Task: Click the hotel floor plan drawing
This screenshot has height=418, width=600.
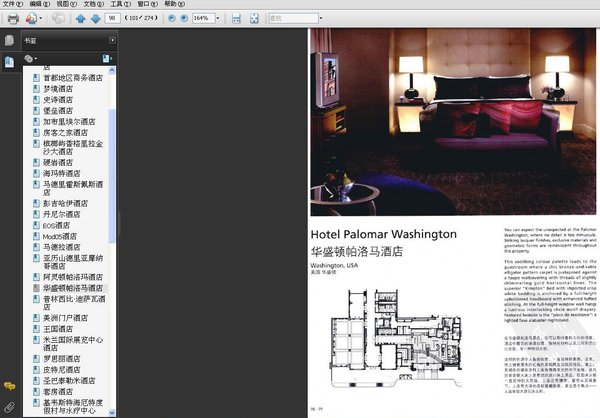Action: (396, 338)
